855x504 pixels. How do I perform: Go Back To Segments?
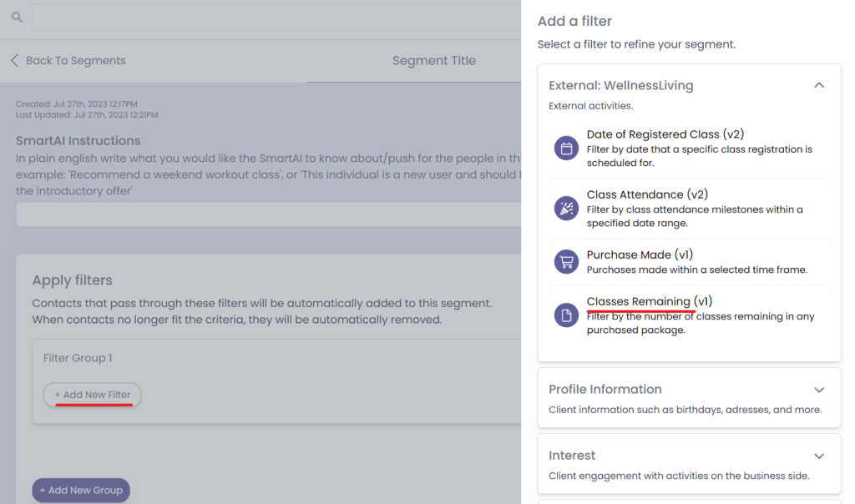coord(75,60)
